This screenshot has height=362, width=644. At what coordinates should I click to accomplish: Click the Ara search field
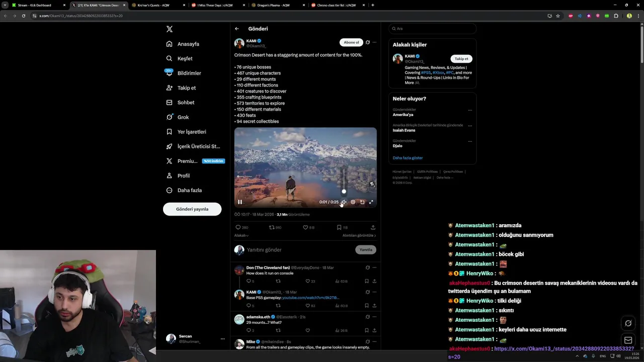pos(432,29)
